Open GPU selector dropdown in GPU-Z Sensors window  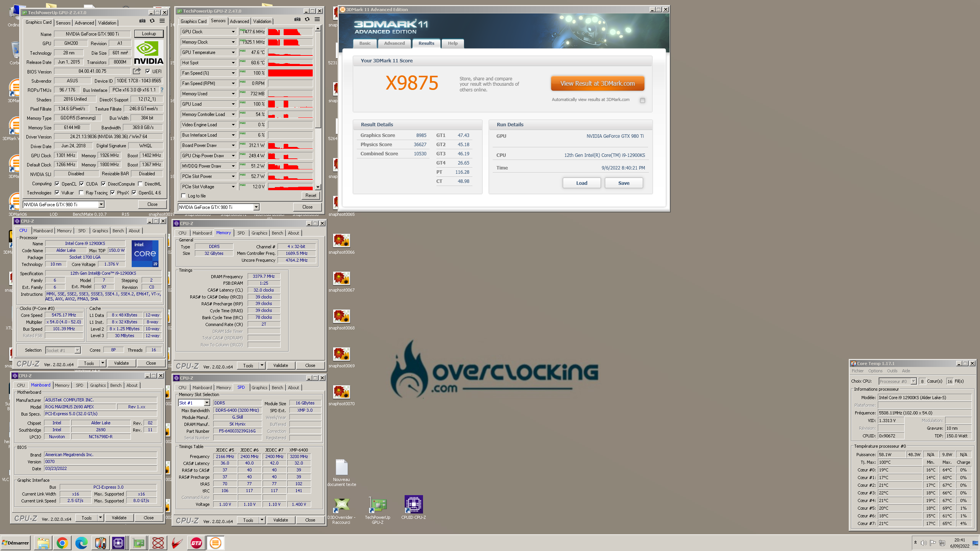coord(256,207)
